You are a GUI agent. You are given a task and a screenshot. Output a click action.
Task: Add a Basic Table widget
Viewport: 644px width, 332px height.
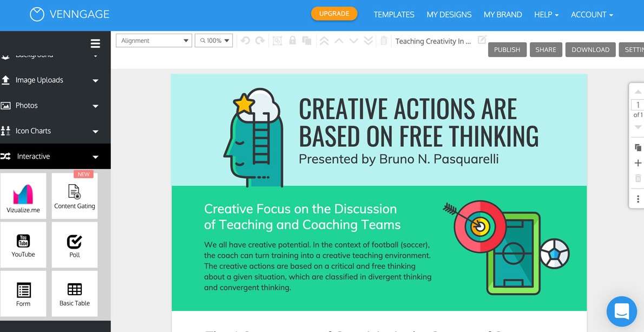click(75, 294)
